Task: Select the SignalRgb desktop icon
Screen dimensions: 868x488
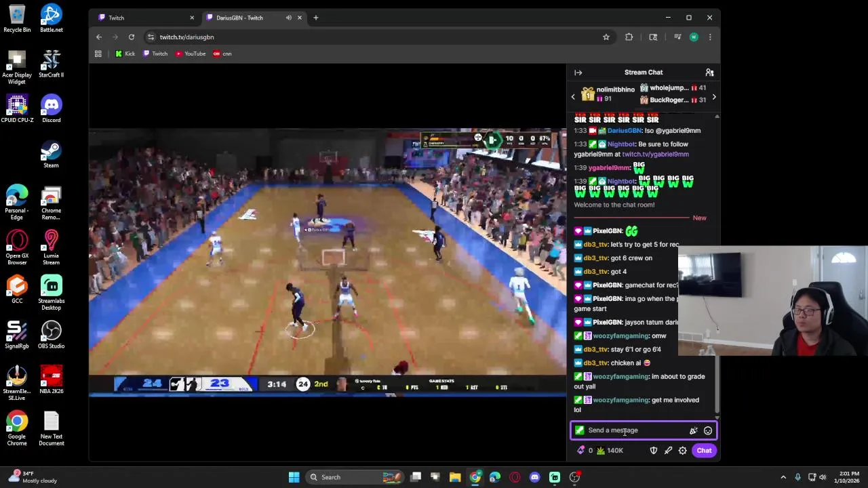Action: click(17, 335)
